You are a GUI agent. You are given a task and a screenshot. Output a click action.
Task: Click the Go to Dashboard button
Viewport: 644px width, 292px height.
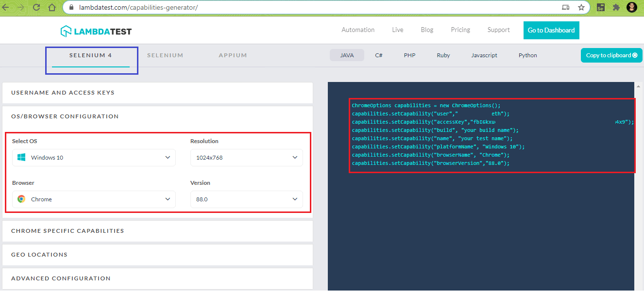(551, 30)
